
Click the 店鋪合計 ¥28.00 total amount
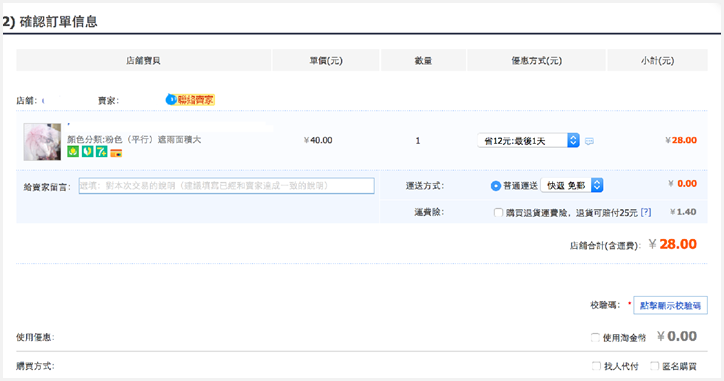point(673,244)
